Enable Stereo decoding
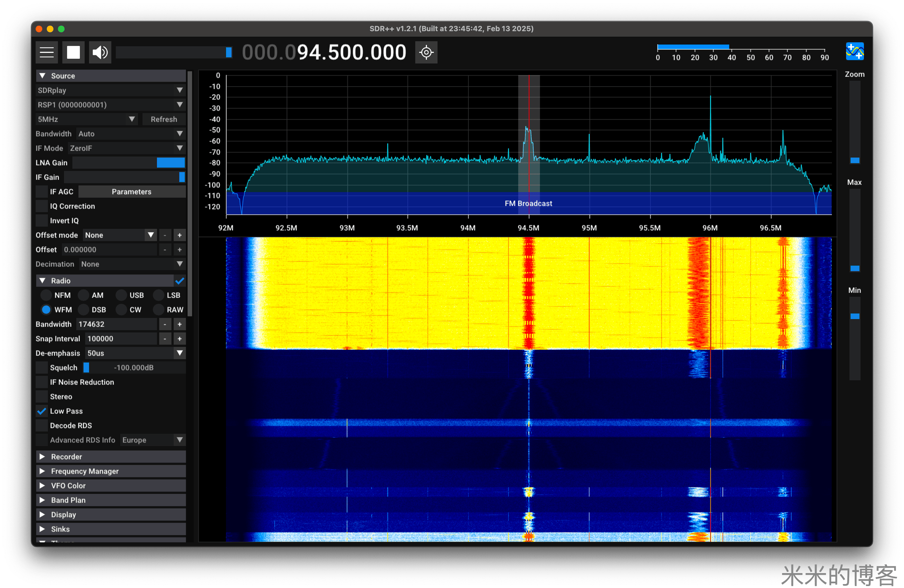Viewport: 904px width, 588px height. pyautogui.click(x=41, y=396)
